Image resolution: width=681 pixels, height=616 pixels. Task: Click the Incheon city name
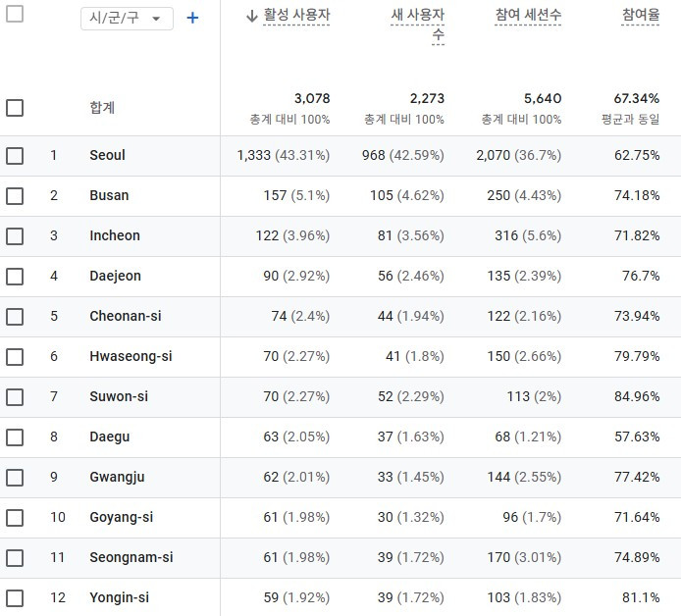coord(115,235)
